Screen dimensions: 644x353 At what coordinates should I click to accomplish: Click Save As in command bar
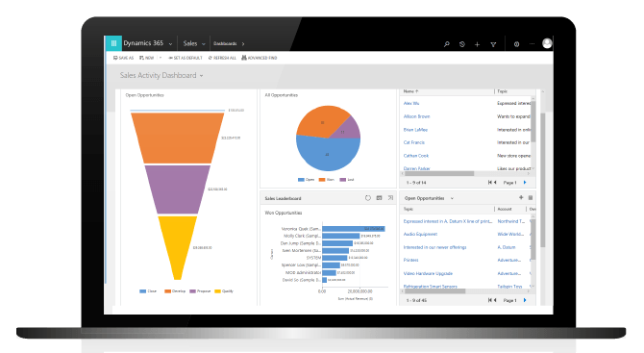(123, 58)
